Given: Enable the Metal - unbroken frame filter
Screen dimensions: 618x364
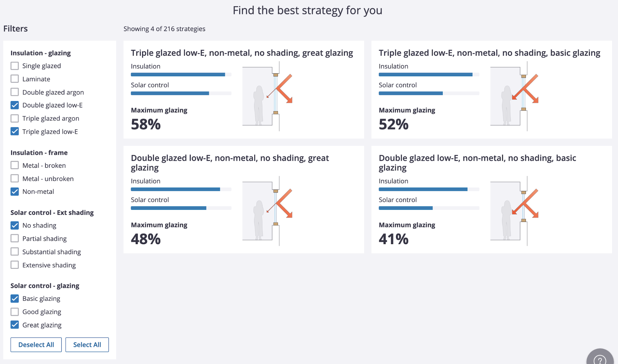Looking at the screenshot, I should pos(15,178).
